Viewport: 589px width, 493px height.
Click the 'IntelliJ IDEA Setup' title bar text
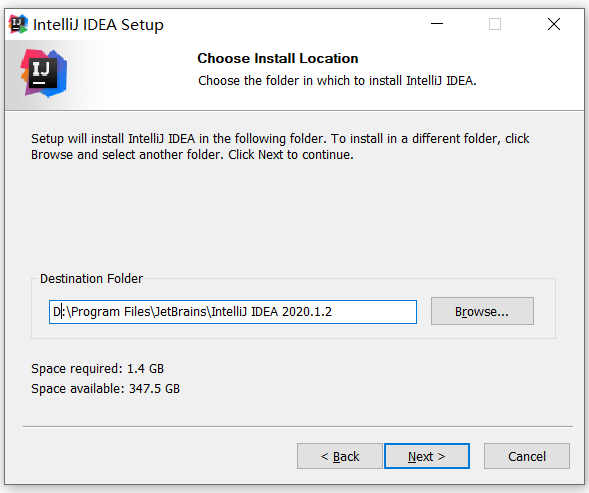[98, 25]
